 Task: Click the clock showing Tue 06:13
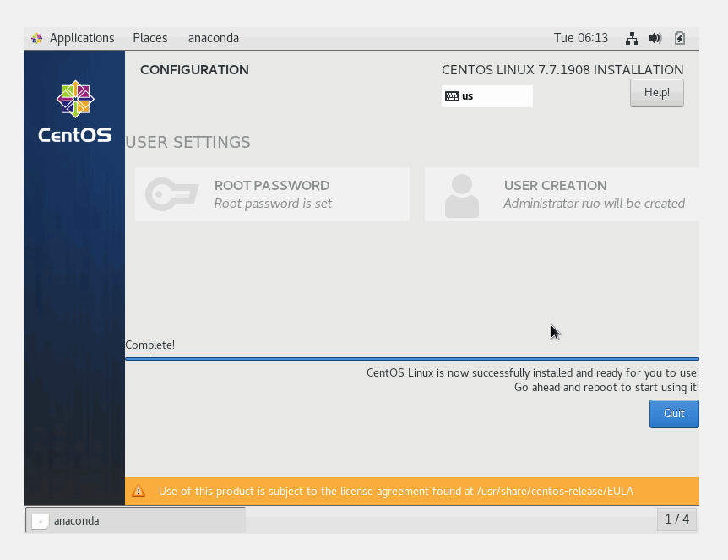[x=581, y=38]
